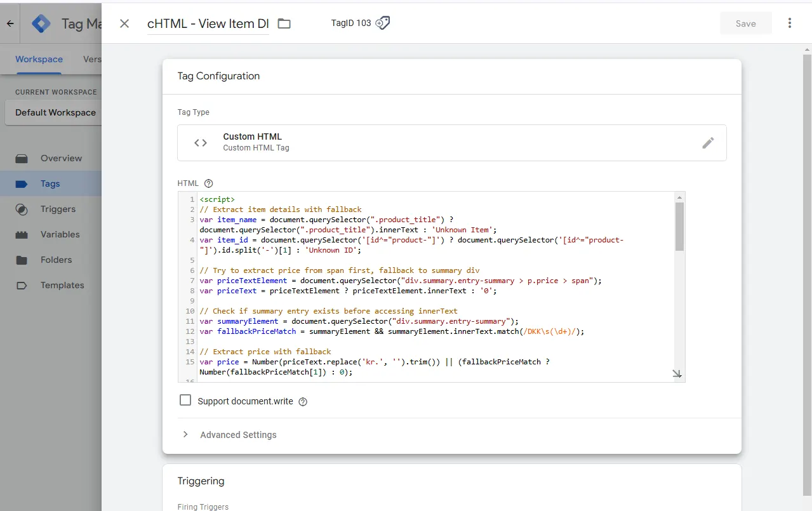Select the Custom HTML tag type row

(452, 143)
